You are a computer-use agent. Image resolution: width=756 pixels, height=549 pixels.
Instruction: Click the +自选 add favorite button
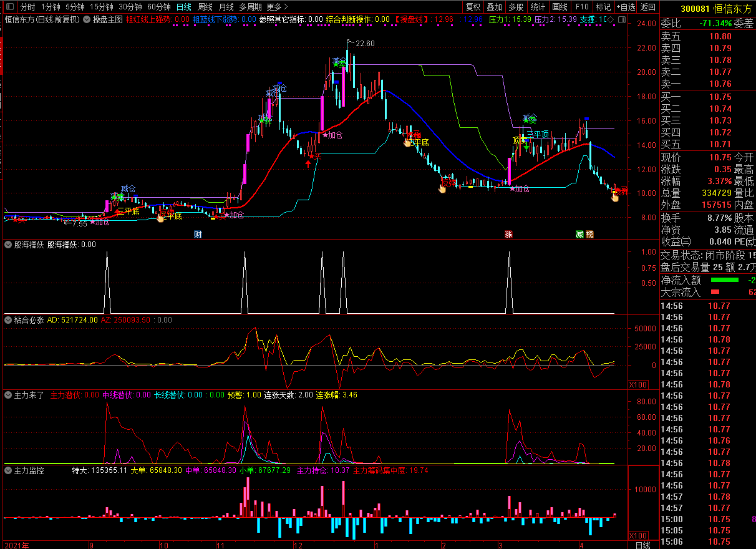pyautogui.click(x=626, y=7)
